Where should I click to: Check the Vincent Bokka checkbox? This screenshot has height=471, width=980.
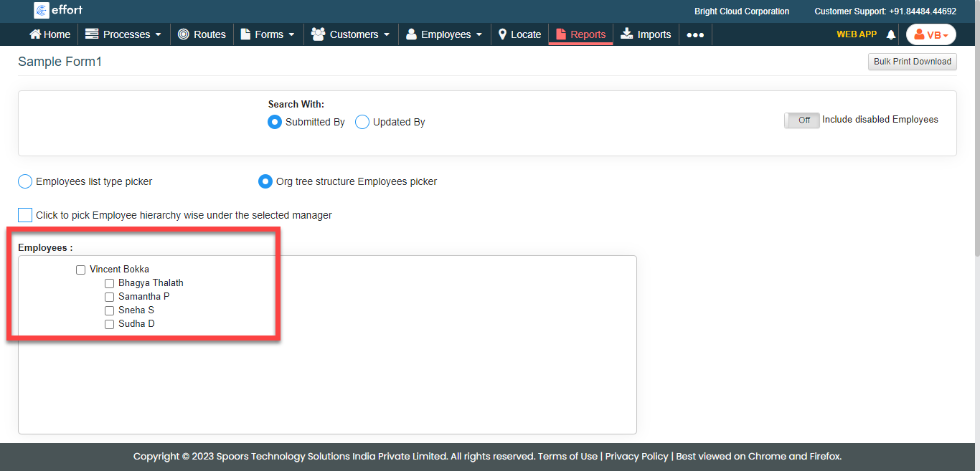point(80,270)
